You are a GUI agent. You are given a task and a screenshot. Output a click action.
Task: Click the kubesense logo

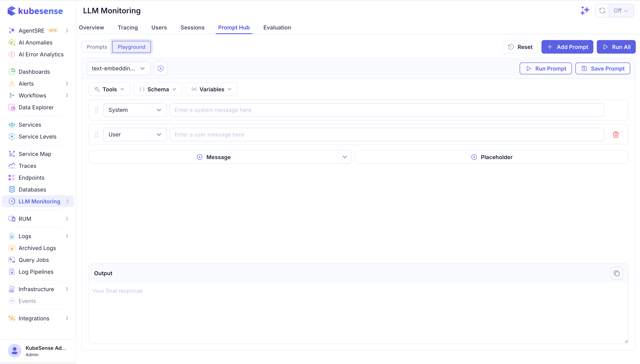click(x=35, y=11)
